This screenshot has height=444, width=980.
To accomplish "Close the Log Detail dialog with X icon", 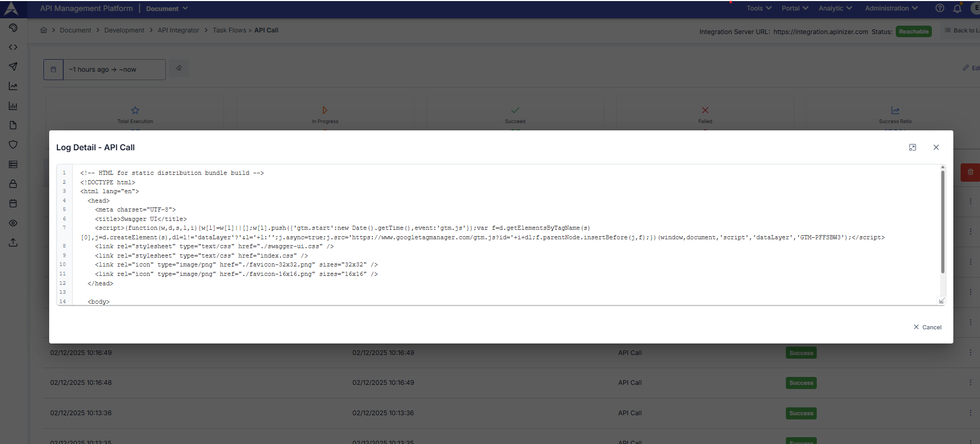I will 936,148.
